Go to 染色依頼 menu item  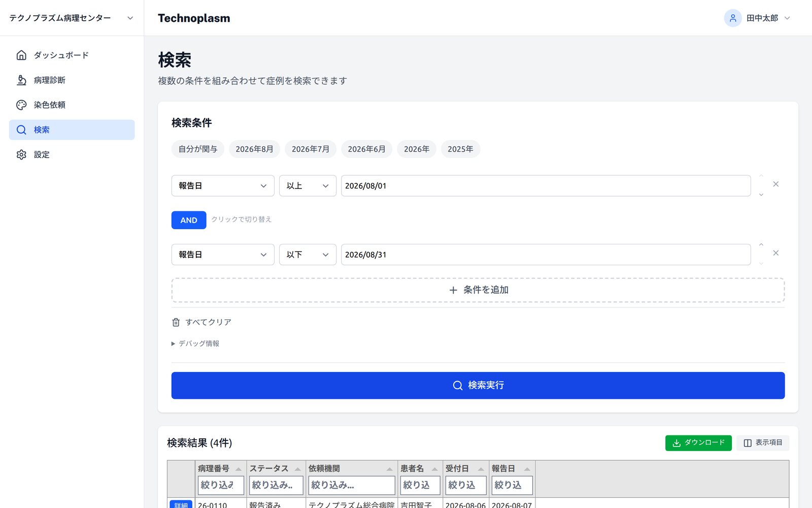tap(72, 105)
